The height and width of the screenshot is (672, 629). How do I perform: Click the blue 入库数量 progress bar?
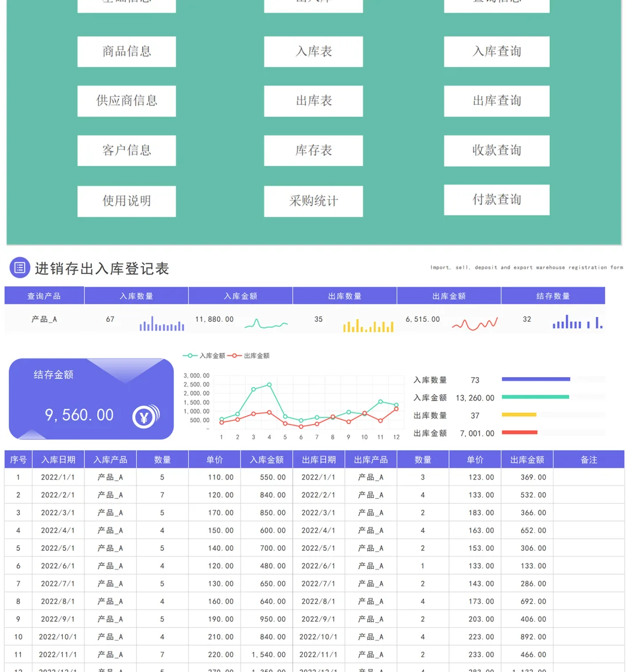pyautogui.click(x=536, y=379)
